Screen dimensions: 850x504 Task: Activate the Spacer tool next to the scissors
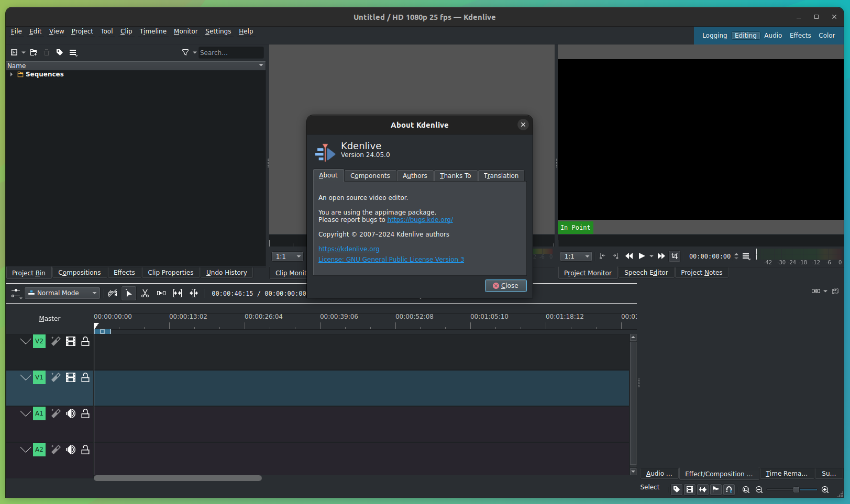(161, 293)
